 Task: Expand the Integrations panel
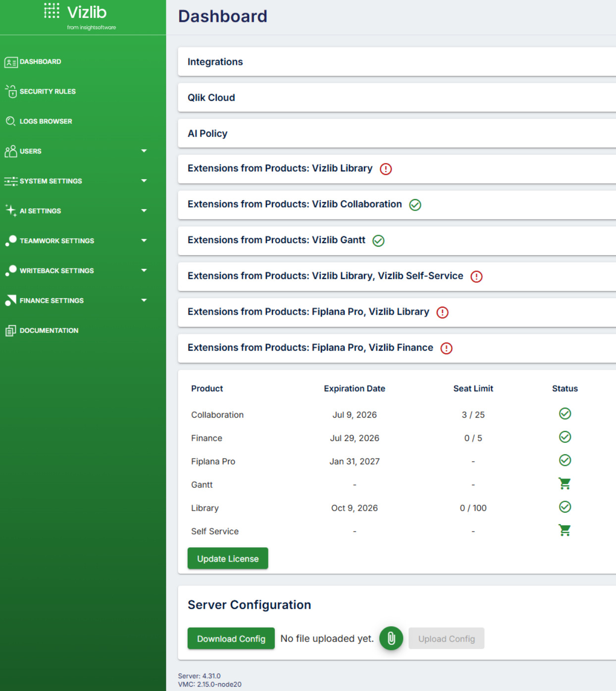coord(397,62)
